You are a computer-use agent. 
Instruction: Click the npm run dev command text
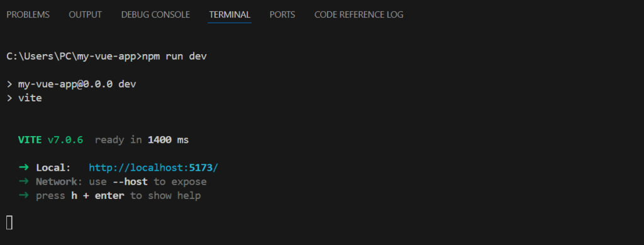(174, 56)
